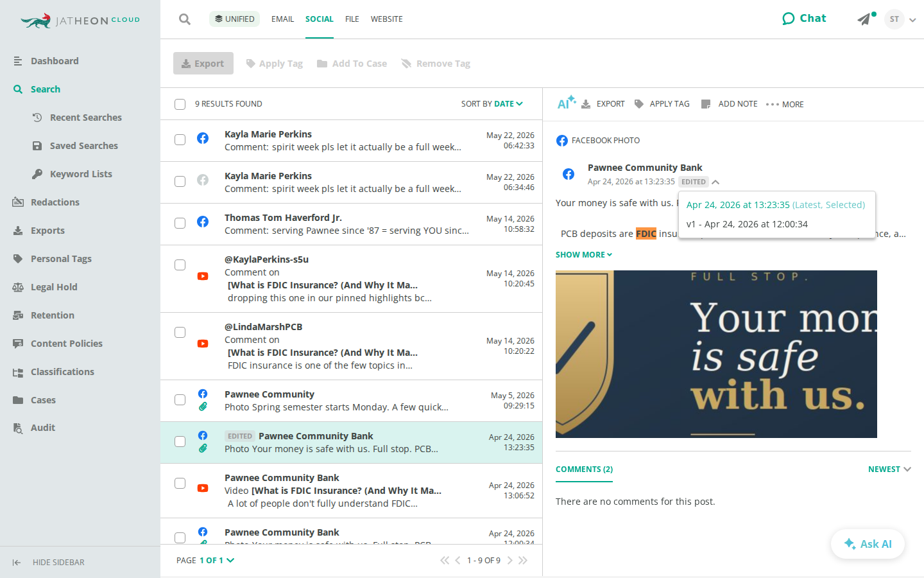The image size is (924, 578).
Task: Select version v1 Apr 24, 2026 at 12:00:34
Action: (747, 224)
